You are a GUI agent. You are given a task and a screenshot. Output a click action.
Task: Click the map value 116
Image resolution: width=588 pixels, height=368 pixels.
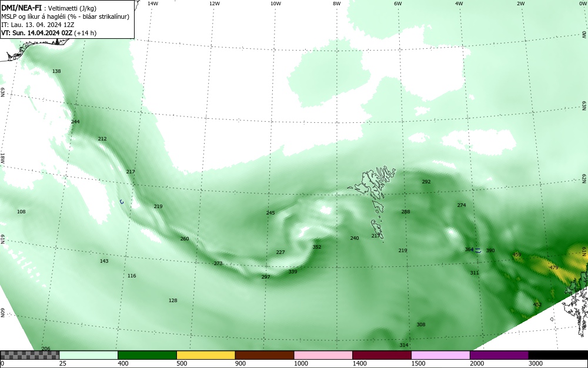[x=132, y=276]
